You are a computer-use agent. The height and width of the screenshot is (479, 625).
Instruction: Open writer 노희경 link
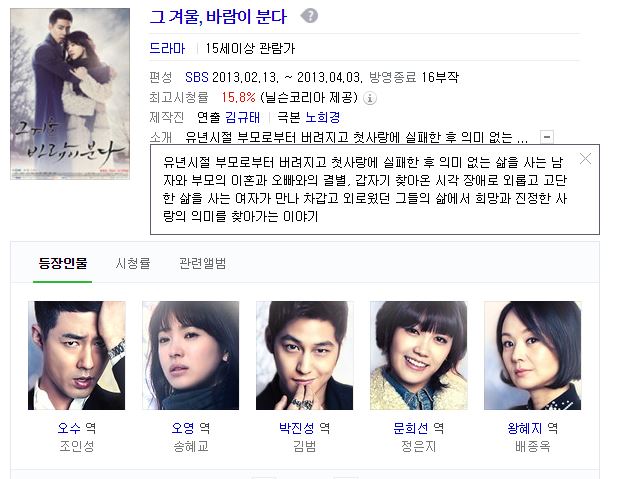[322, 117]
